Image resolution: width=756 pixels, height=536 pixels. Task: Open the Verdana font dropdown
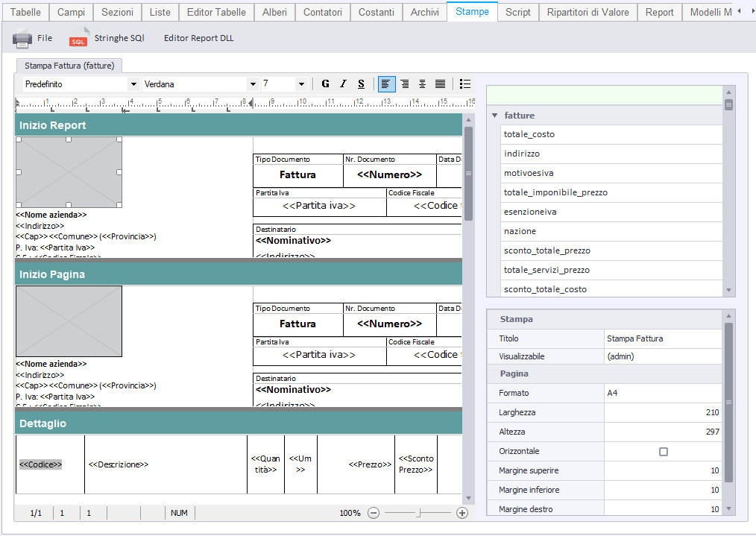tap(253, 84)
